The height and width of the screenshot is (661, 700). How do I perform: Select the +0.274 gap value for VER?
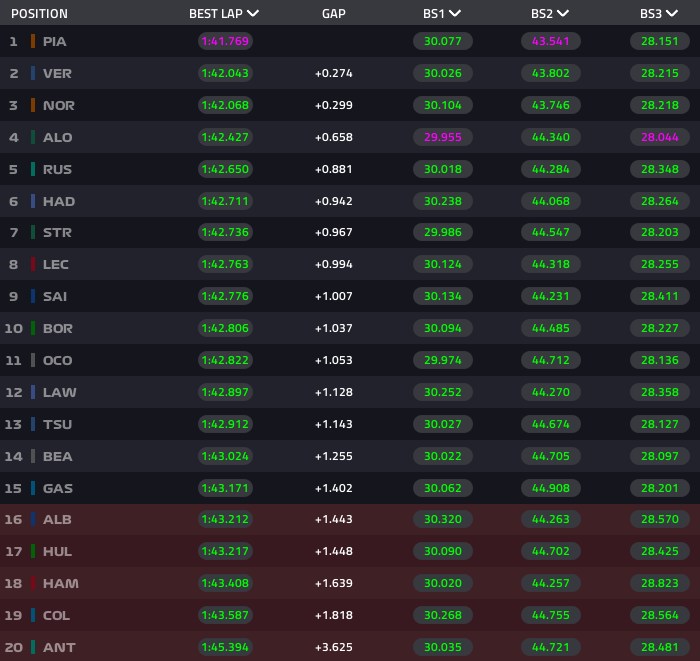[333, 73]
